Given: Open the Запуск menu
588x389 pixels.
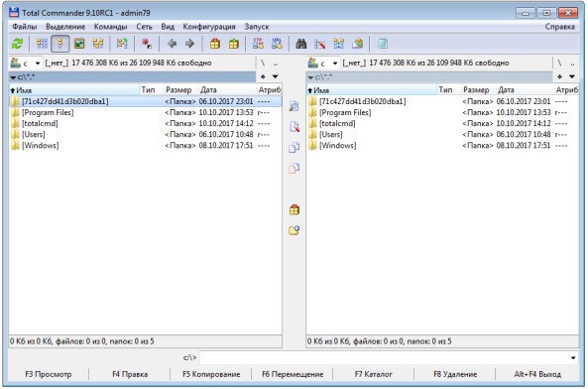Looking at the screenshot, I should click(257, 27).
